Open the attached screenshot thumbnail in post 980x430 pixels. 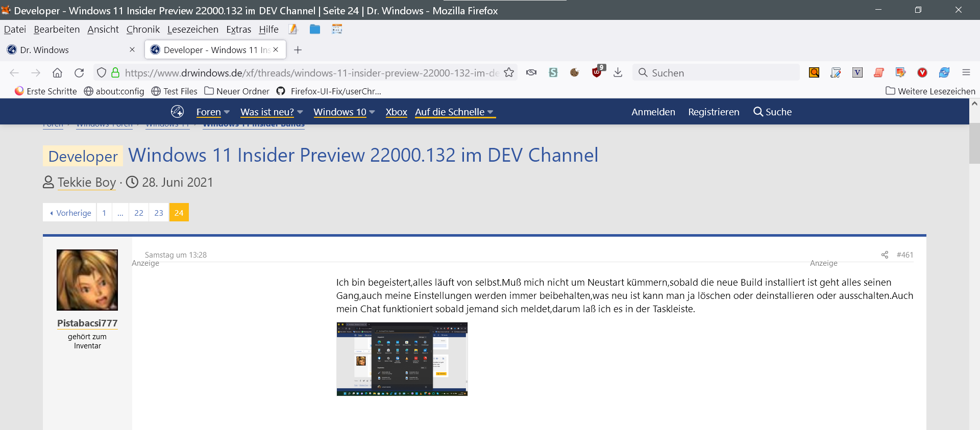coord(402,359)
